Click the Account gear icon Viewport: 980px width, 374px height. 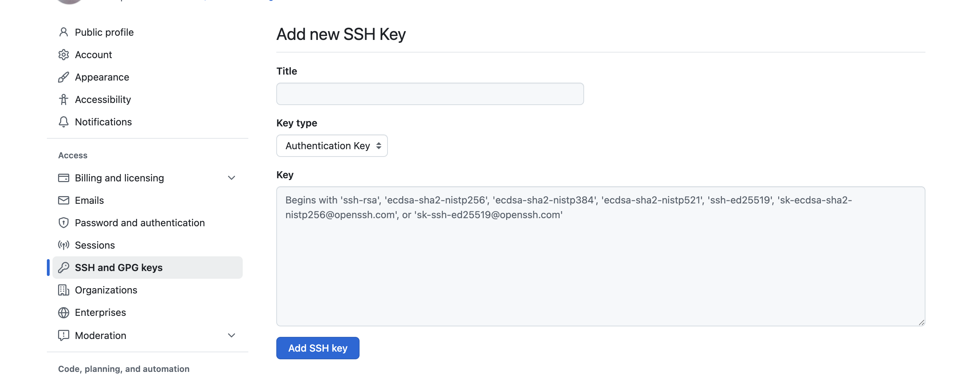point(64,55)
